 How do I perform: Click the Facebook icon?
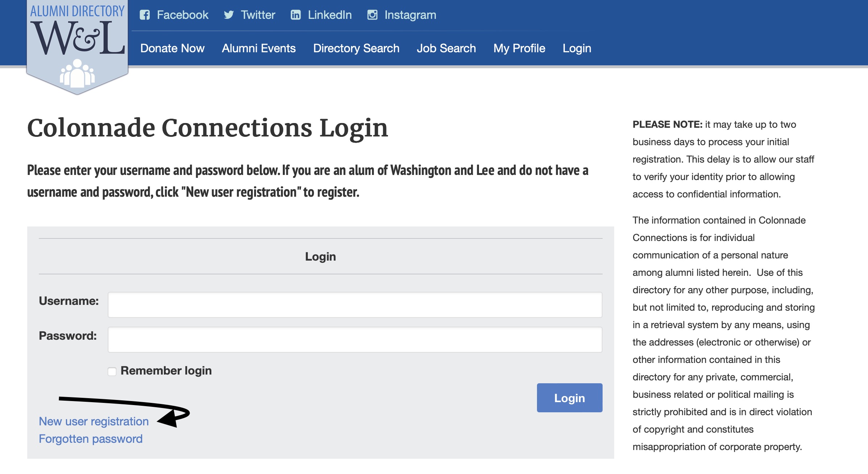[145, 15]
